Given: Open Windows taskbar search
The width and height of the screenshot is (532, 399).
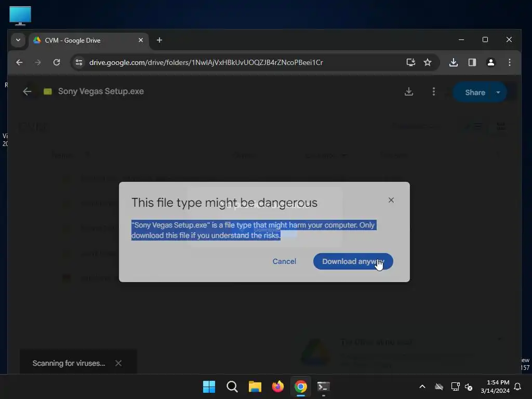Looking at the screenshot, I should (x=232, y=387).
